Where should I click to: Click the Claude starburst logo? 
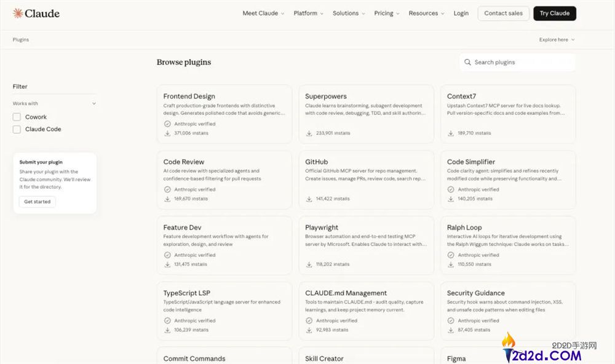tap(18, 13)
